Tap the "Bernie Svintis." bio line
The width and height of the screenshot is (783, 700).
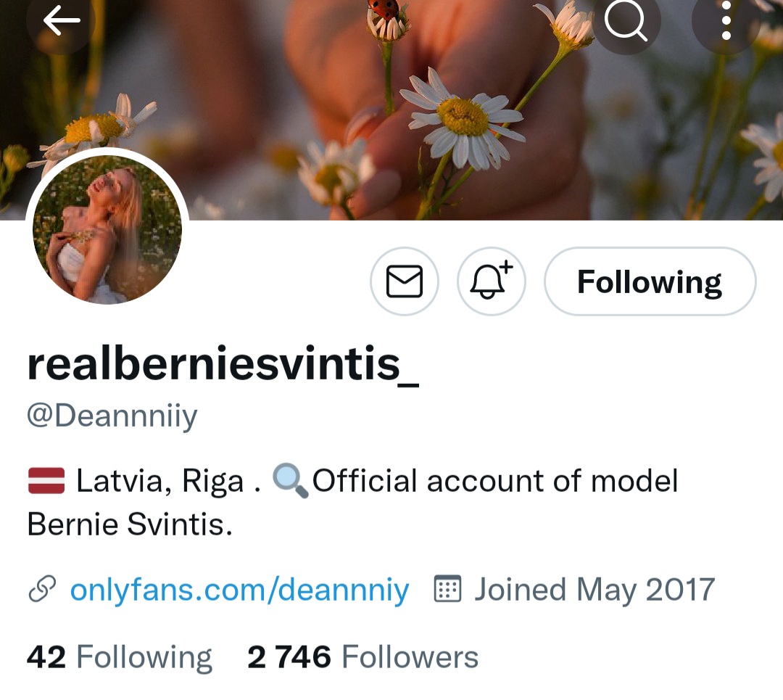coord(130,524)
